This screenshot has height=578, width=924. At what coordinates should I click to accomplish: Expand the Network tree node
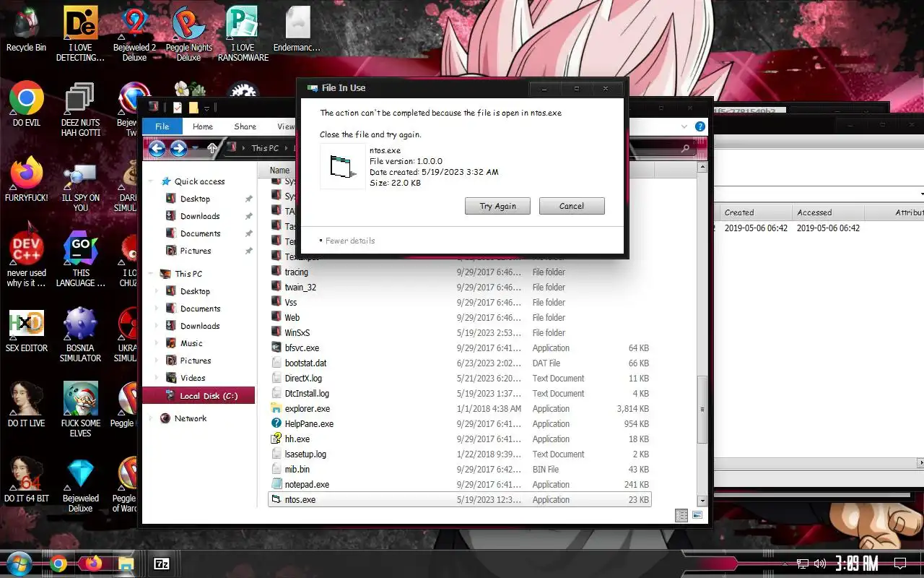point(151,418)
